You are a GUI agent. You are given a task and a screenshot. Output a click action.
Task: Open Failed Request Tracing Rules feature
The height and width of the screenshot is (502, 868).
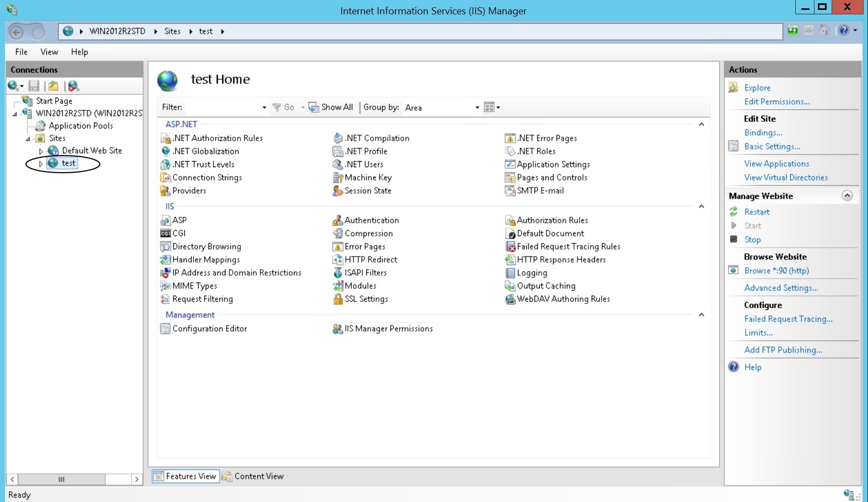562,247
